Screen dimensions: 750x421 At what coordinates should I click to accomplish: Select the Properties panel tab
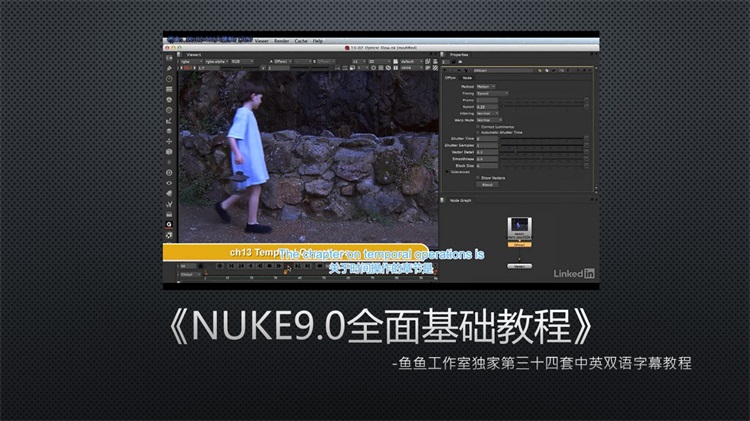tap(459, 55)
